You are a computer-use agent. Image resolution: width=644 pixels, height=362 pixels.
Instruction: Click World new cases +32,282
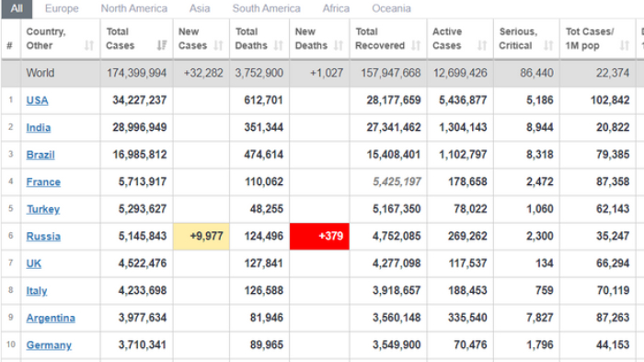(203, 73)
